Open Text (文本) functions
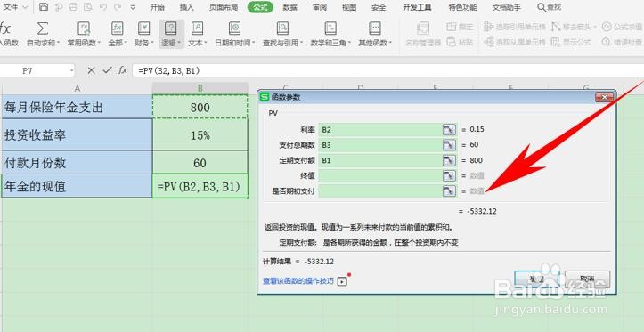This screenshot has width=644, height=332. click(x=198, y=34)
